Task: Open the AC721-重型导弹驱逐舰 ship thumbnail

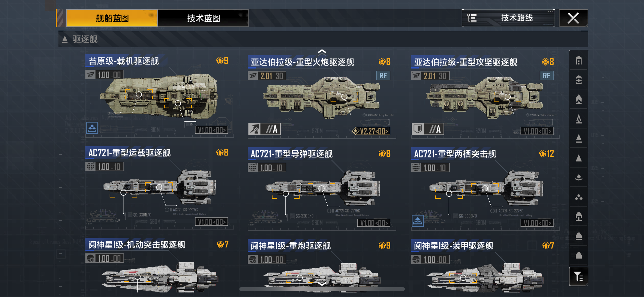Action: click(x=323, y=188)
